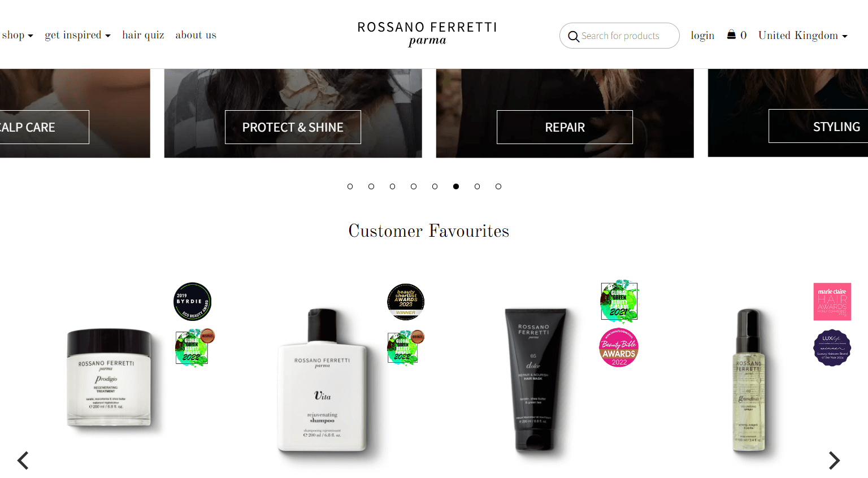Click the Repair category button

tap(565, 127)
